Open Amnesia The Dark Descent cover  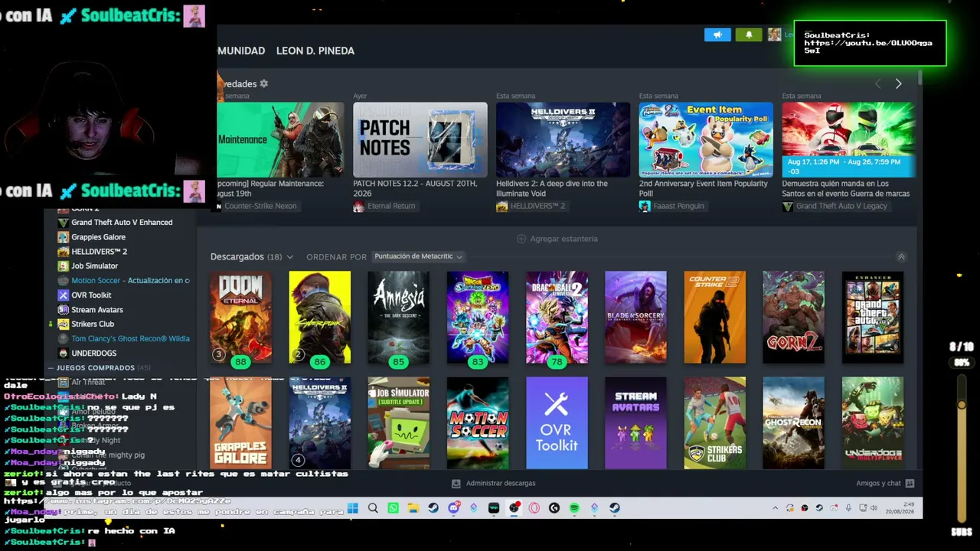click(x=398, y=317)
